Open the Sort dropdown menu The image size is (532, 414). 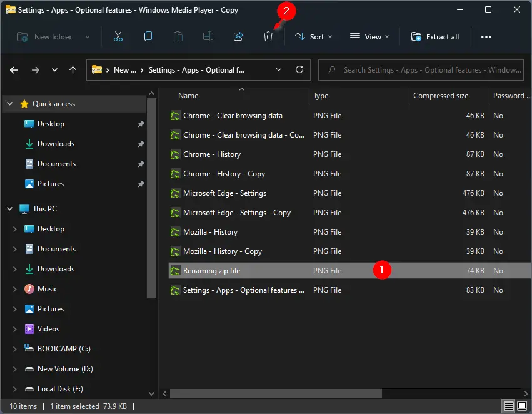313,37
